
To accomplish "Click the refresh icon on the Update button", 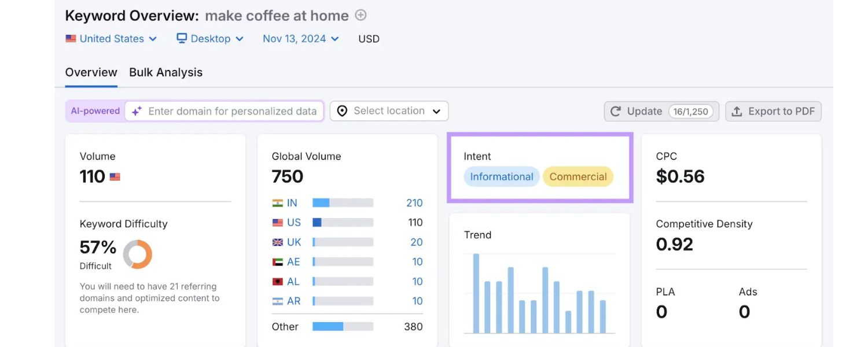I will [615, 111].
